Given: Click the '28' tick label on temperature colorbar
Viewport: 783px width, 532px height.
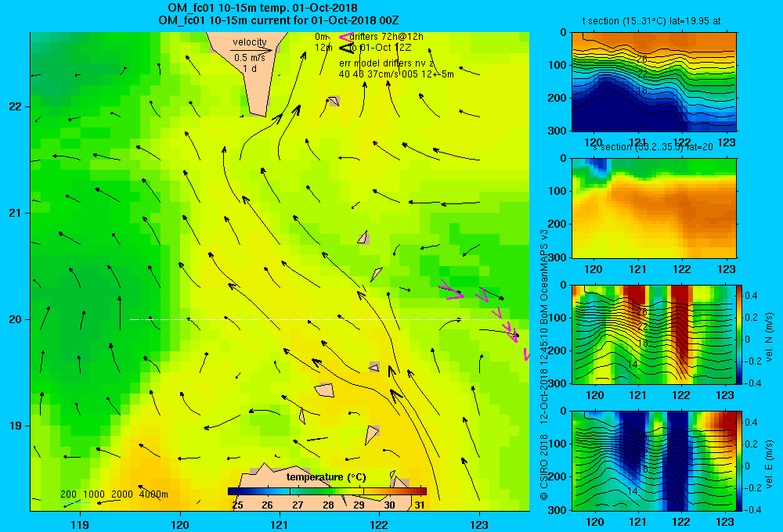Looking at the screenshot, I should (328, 505).
